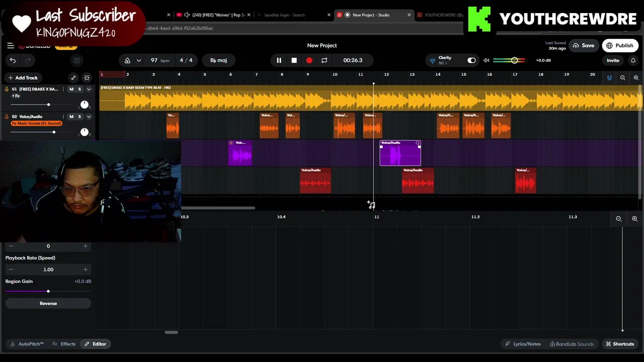Zoom in the timeline arrangement
This screenshot has height=362, width=644.
pyautogui.click(x=636, y=78)
